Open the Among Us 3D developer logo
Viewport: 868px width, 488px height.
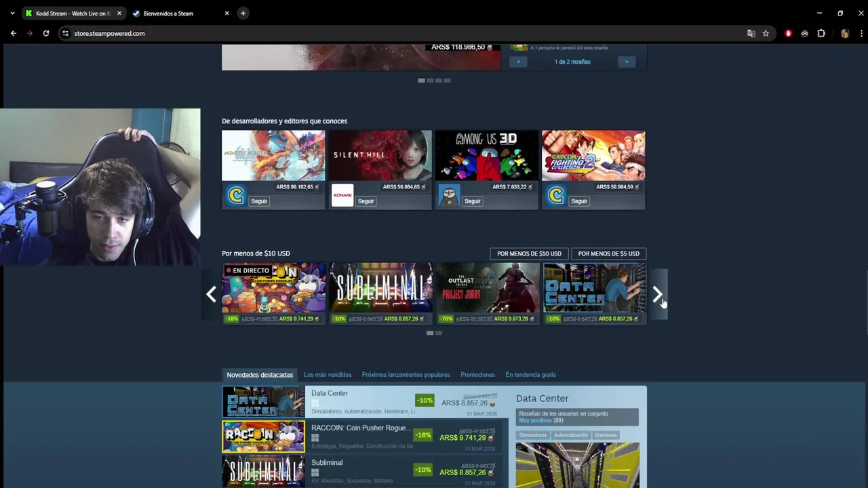(449, 196)
